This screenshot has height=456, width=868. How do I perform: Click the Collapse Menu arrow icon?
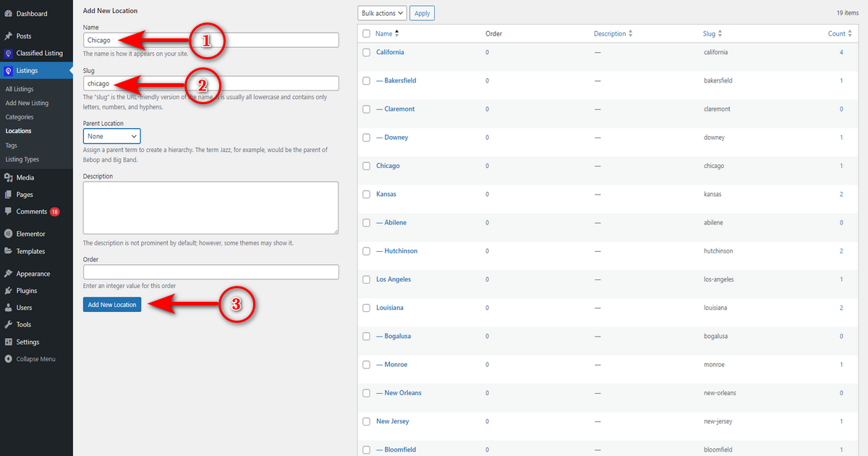point(8,360)
